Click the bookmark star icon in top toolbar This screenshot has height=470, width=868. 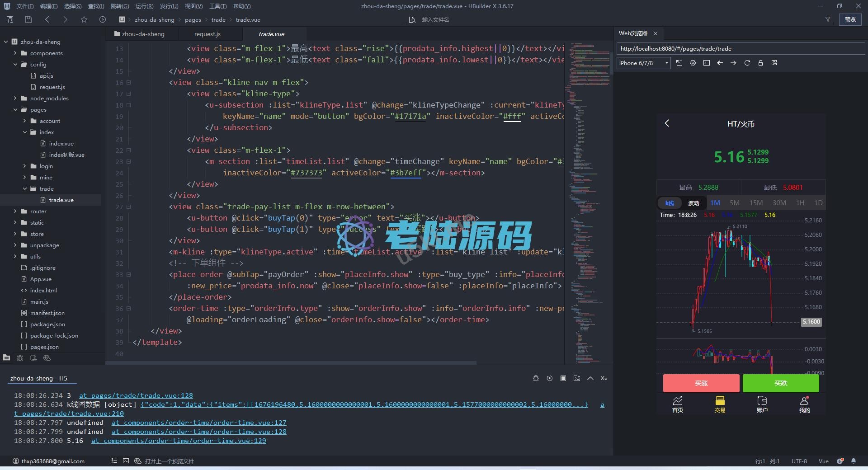(x=84, y=19)
